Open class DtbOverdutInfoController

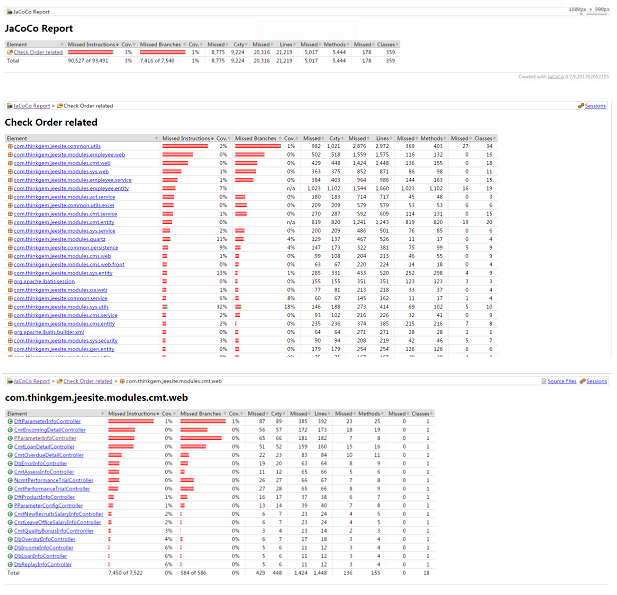pos(44,540)
